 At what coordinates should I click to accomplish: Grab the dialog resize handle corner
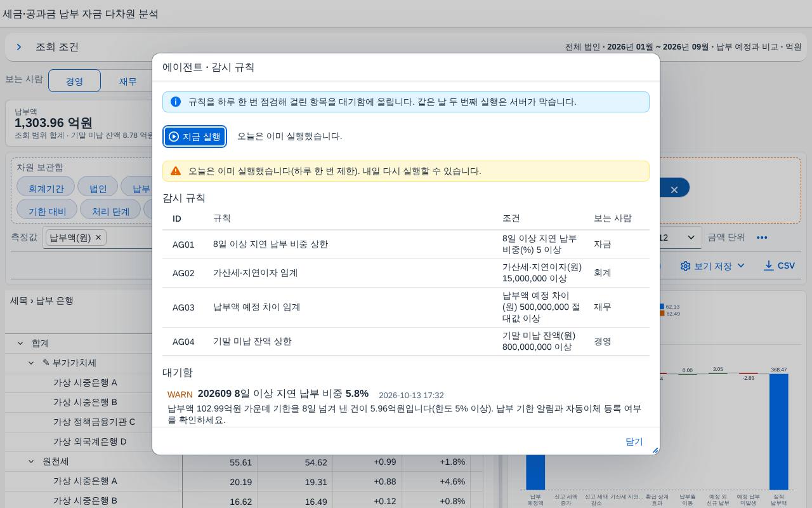[x=655, y=450]
